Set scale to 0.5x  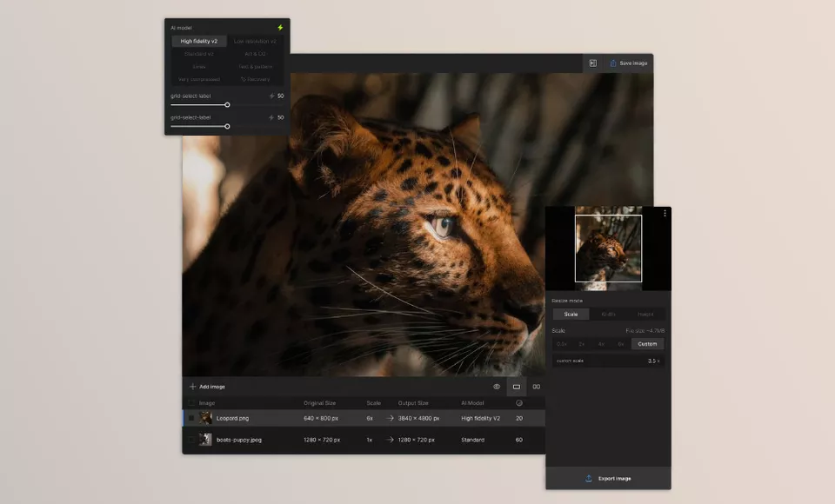[561, 344]
